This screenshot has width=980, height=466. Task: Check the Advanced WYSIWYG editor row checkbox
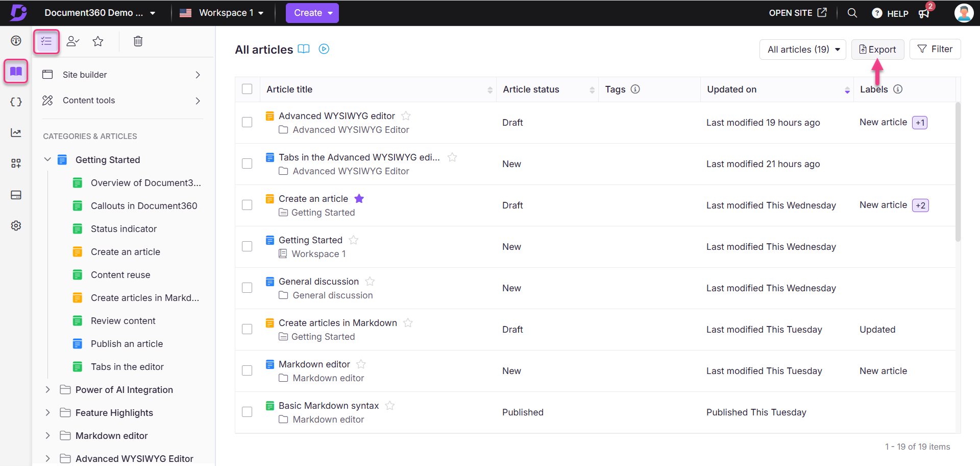click(x=247, y=122)
